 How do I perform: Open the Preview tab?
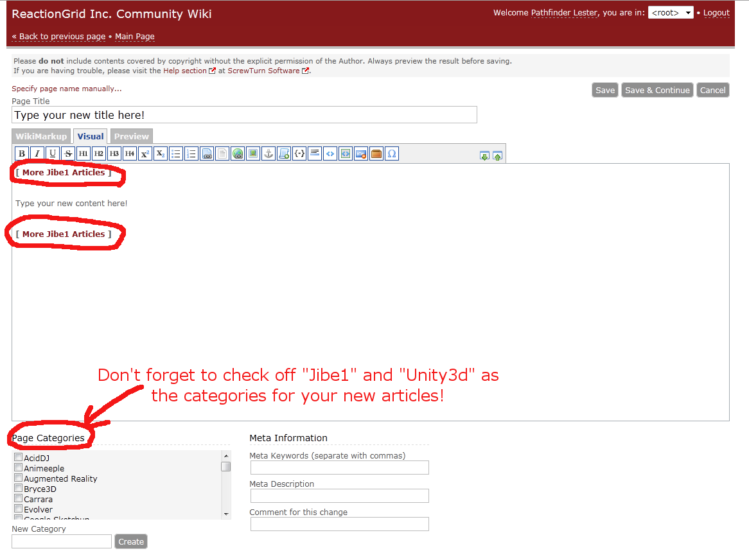131,136
